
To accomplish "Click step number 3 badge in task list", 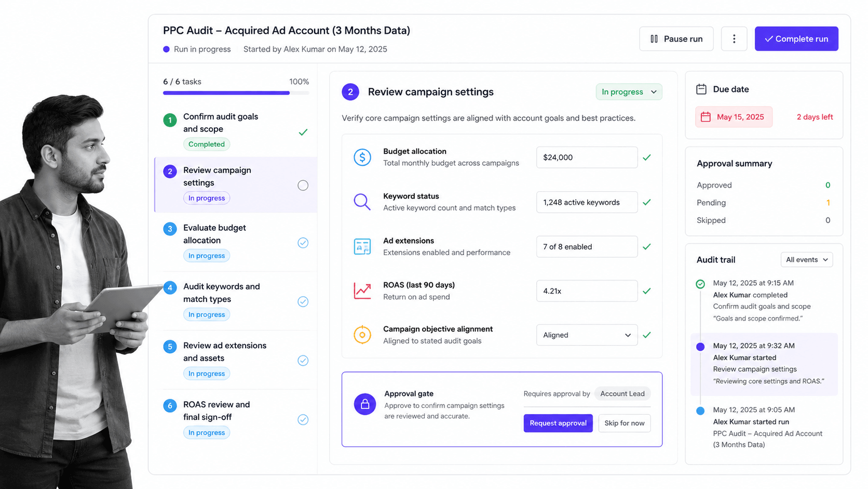I will tap(170, 229).
